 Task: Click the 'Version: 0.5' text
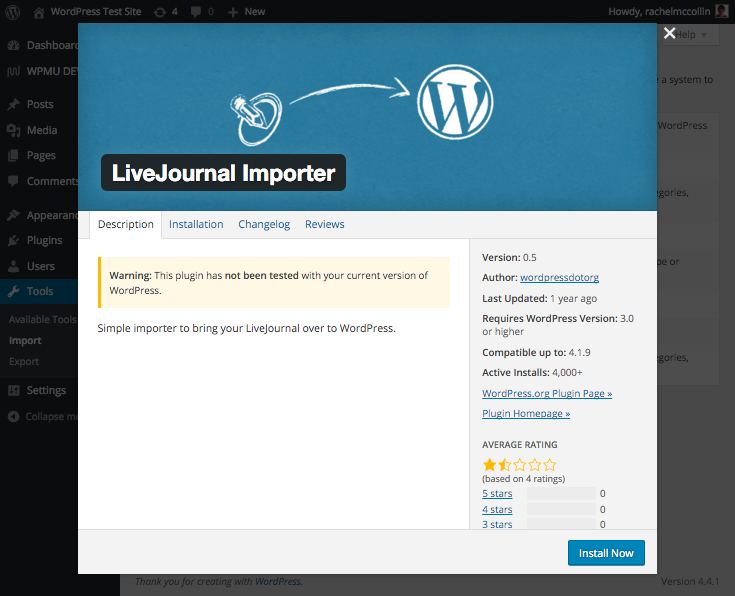[x=509, y=257]
